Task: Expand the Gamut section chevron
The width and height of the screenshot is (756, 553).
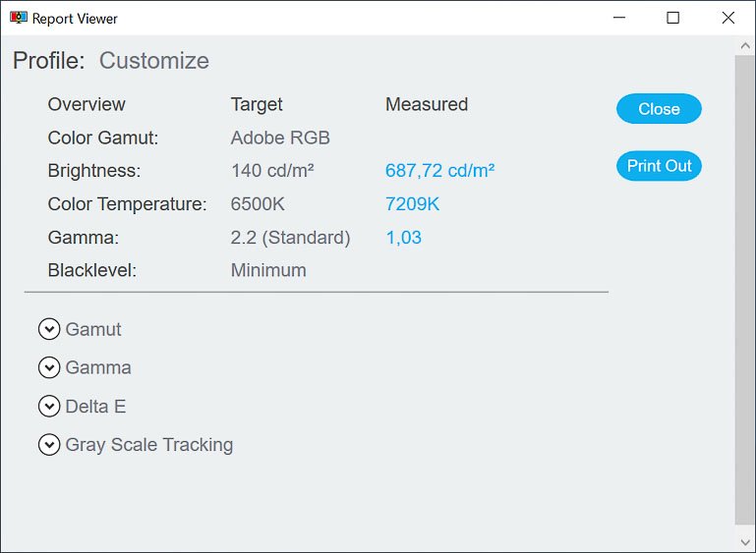Action: pyautogui.click(x=49, y=329)
